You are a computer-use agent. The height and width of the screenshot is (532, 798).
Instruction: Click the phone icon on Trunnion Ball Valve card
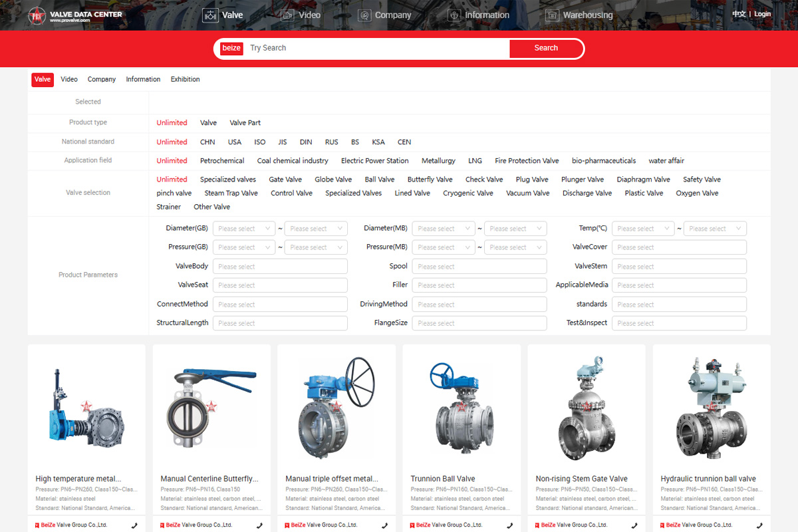tap(510, 525)
